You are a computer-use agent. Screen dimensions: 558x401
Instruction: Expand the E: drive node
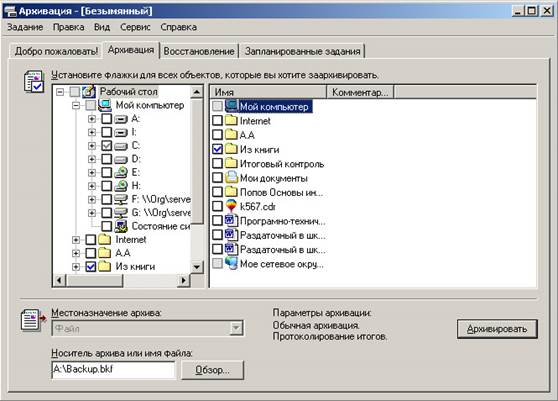(x=92, y=173)
